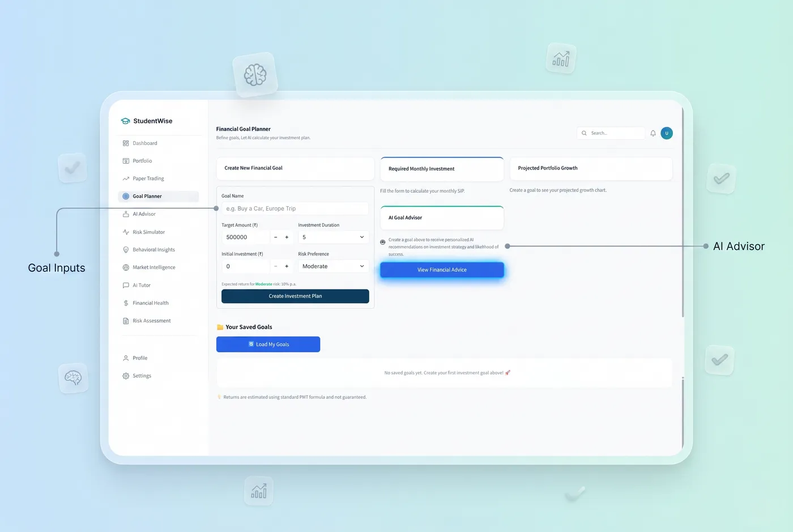Screen dimensions: 793x532
Task: Click the Required Monthly Investment card
Action: pyautogui.click(x=442, y=169)
